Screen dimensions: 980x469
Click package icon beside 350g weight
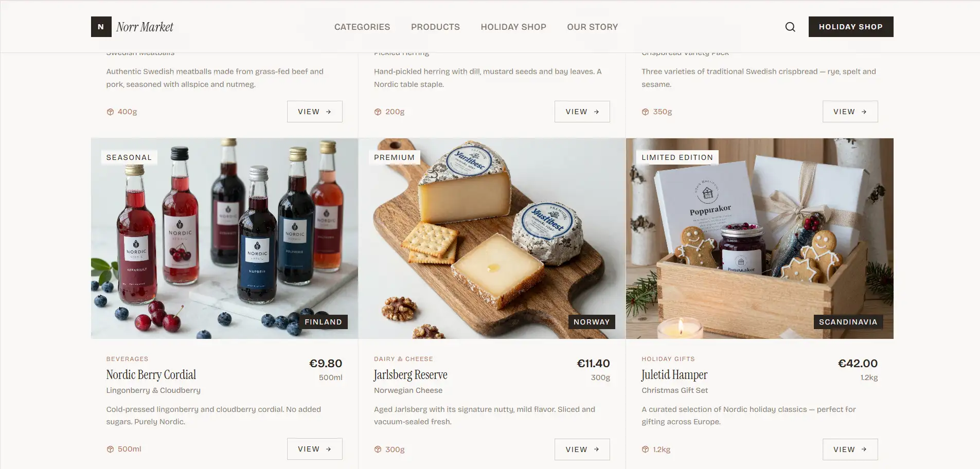(x=645, y=112)
